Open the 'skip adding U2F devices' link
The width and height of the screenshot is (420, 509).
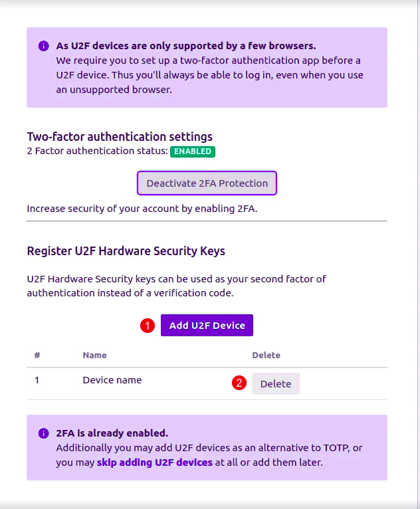[x=154, y=462]
